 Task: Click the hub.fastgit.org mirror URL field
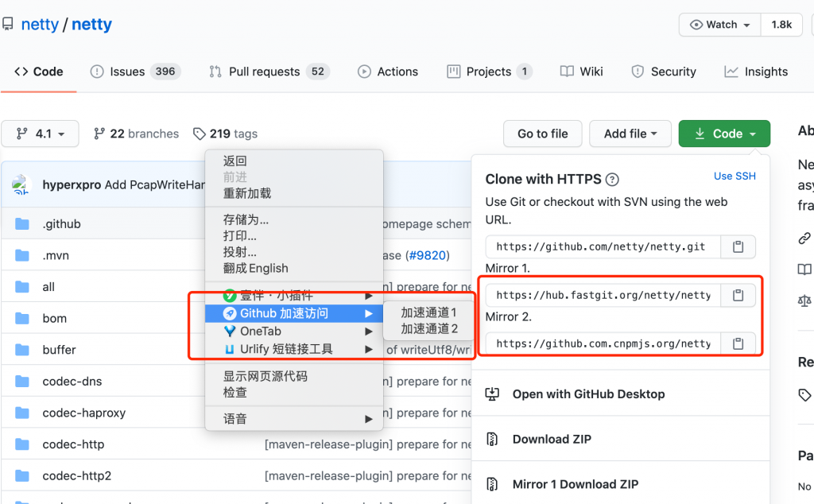[x=603, y=296]
